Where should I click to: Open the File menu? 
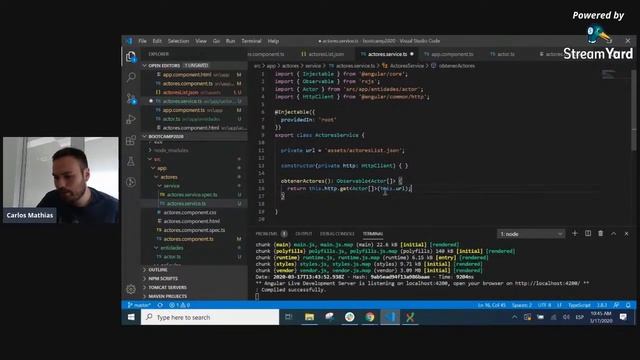click(142, 41)
